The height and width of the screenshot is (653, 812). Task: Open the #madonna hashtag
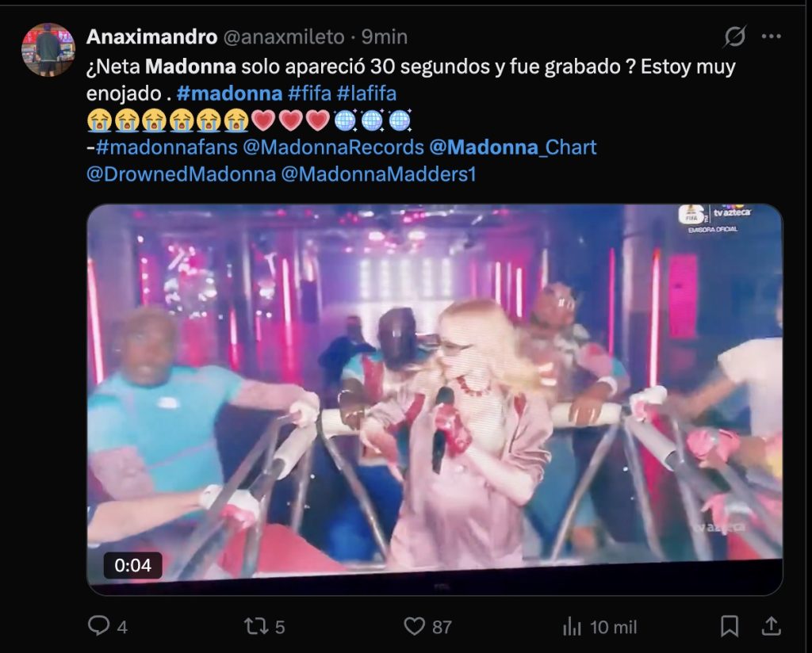coord(229,94)
